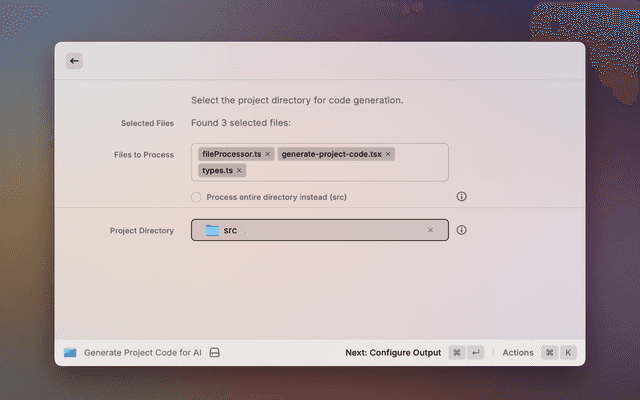Click Next: Configure Output
The width and height of the screenshot is (640, 400).
(x=392, y=353)
